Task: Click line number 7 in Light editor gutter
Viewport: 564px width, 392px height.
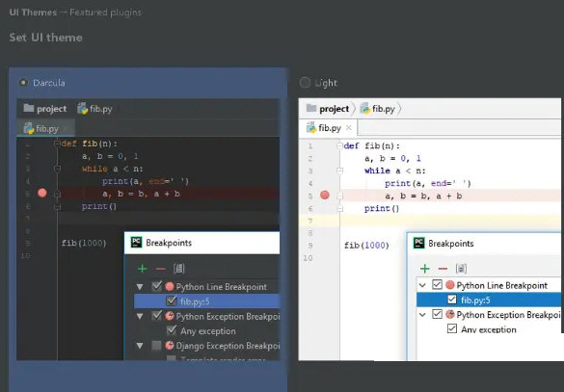Action: click(310, 221)
